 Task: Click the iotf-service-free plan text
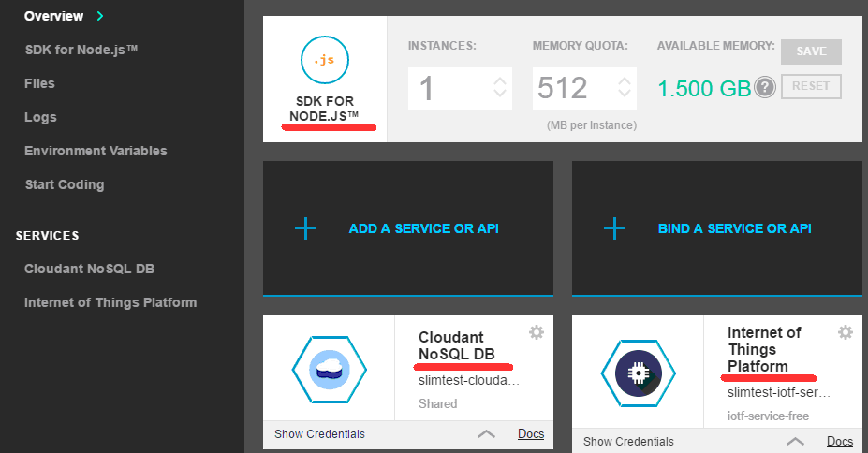(769, 416)
